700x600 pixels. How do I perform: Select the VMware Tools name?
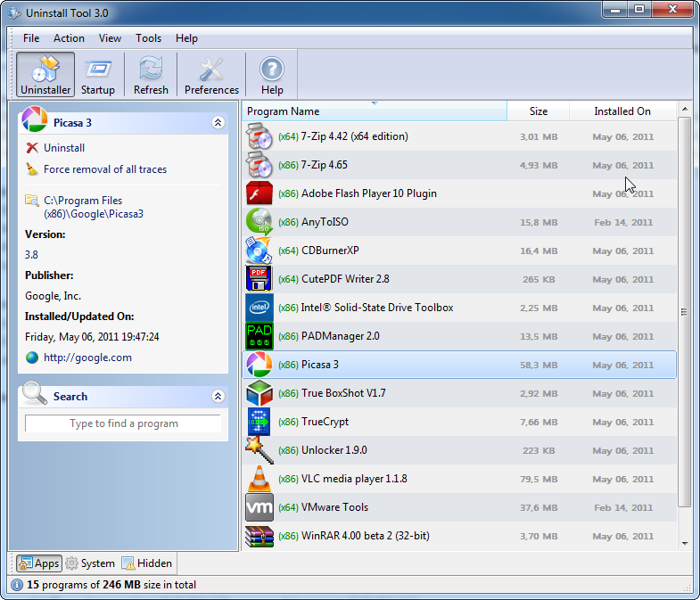tap(334, 507)
